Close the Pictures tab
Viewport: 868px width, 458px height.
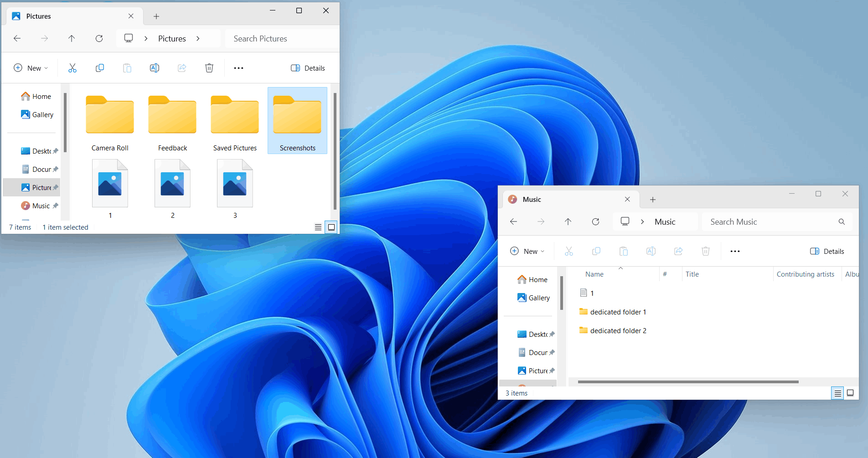[x=131, y=16]
